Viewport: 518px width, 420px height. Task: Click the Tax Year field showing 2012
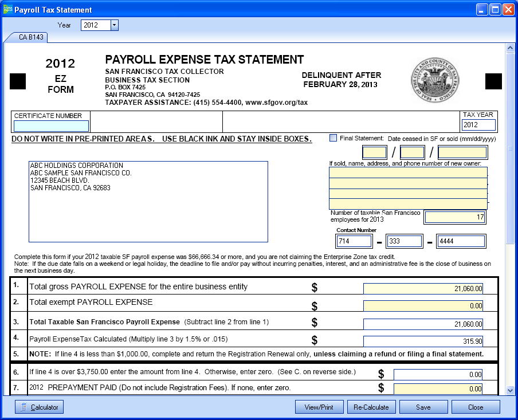pyautogui.click(x=478, y=125)
